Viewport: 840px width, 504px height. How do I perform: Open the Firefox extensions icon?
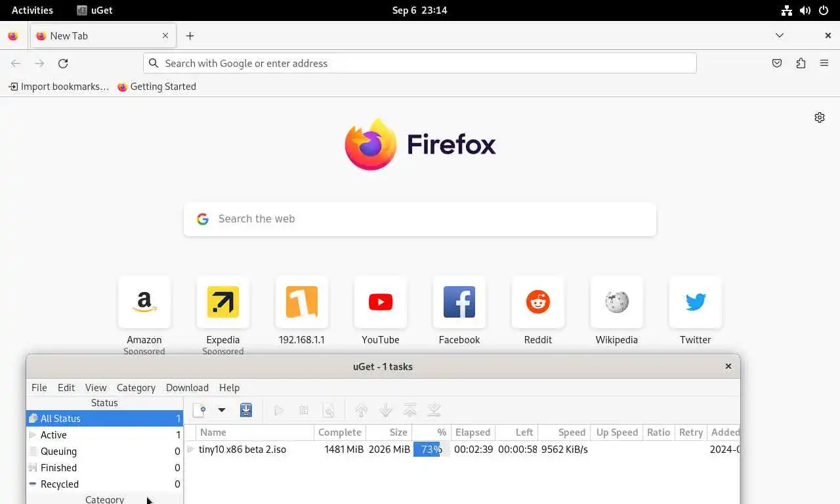(x=801, y=63)
